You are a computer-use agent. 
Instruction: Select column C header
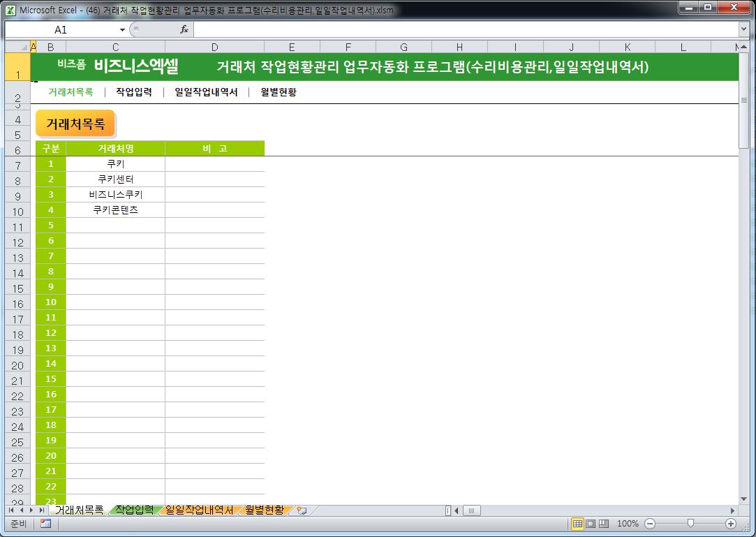115,47
